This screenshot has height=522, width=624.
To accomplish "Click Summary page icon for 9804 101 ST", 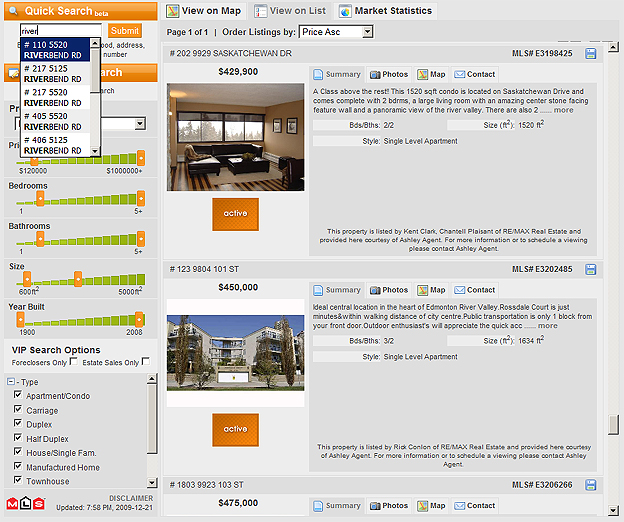I will [x=318, y=290].
